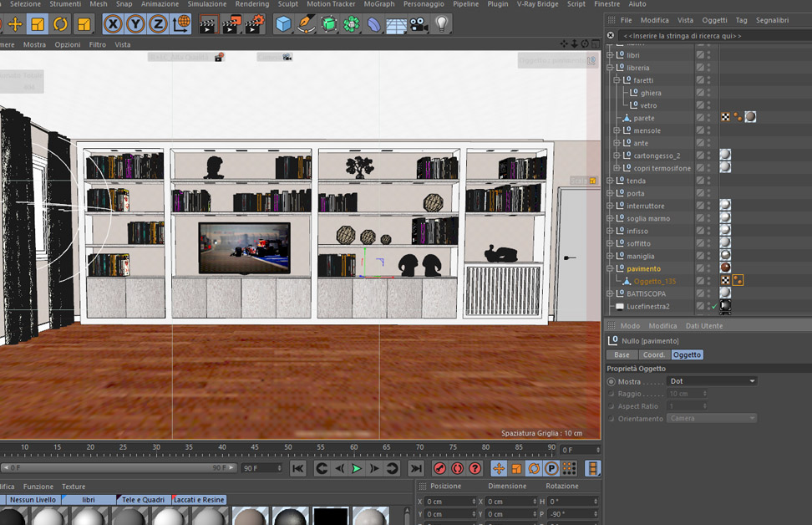
Task: Toggle Position keyframe recording
Action: point(499,468)
